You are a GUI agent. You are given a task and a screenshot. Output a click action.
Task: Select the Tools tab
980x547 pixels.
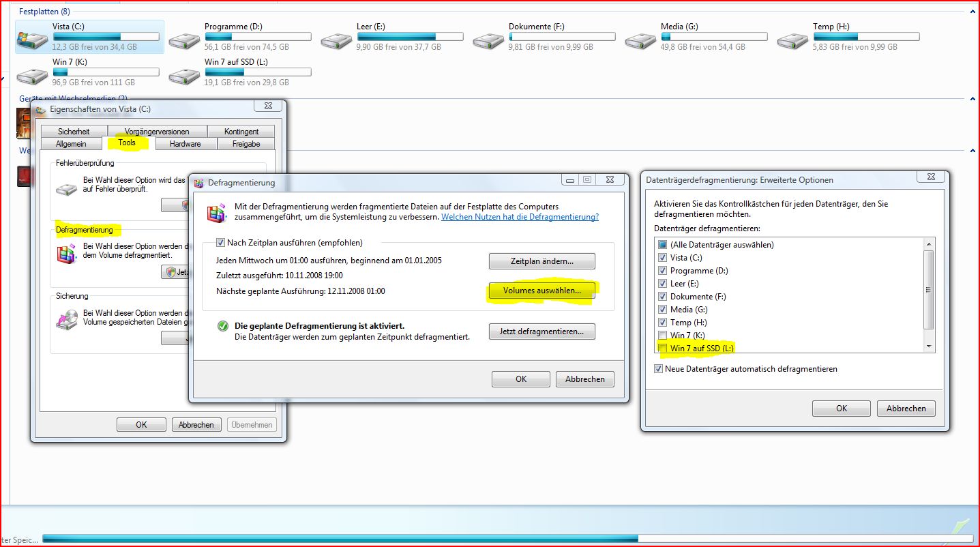[127, 143]
